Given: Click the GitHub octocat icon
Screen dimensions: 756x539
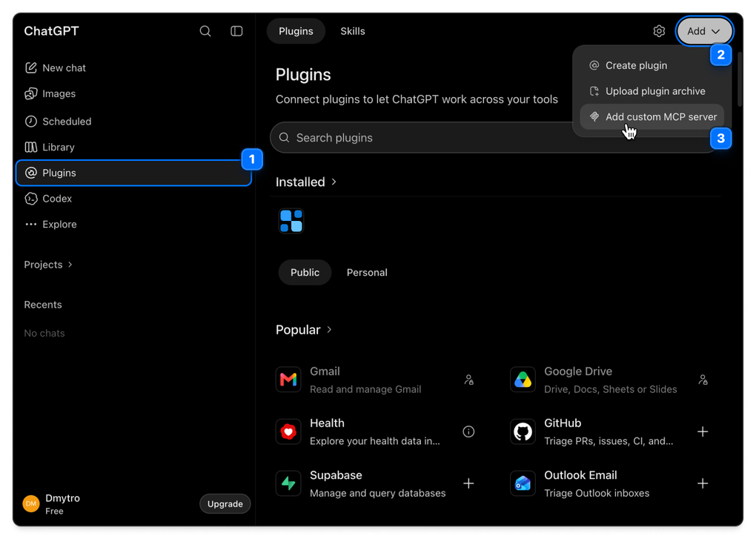Looking at the screenshot, I should point(523,431).
